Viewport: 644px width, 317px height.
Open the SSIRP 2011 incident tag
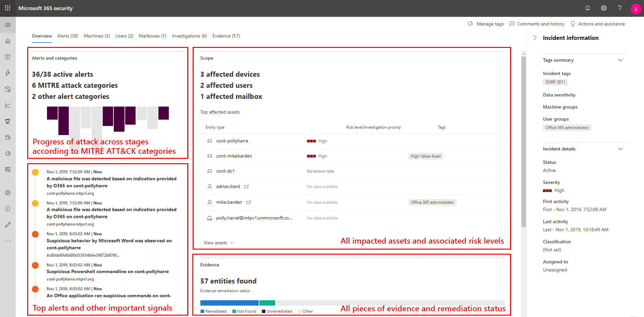coord(555,82)
